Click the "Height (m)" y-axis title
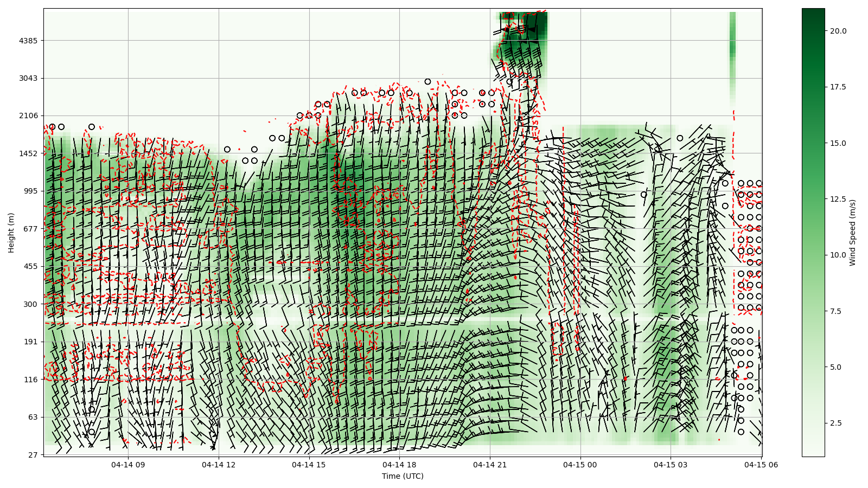The height and width of the screenshot is (488, 868). [x=11, y=233]
